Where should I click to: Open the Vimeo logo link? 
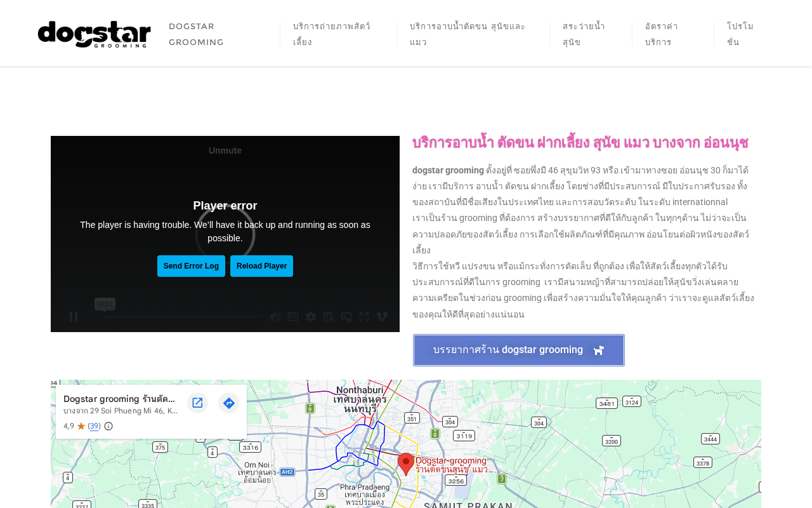382,317
